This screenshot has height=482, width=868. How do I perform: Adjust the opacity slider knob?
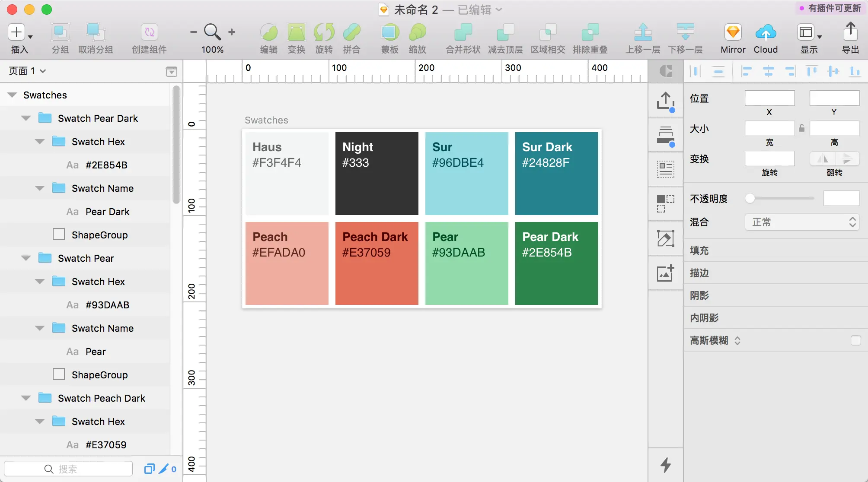pos(750,198)
